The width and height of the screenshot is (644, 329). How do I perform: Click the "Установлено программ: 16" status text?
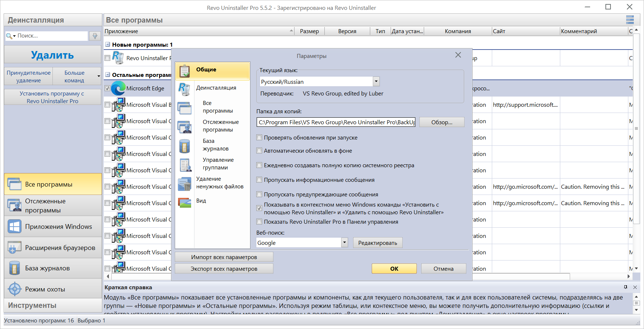(x=39, y=321)
